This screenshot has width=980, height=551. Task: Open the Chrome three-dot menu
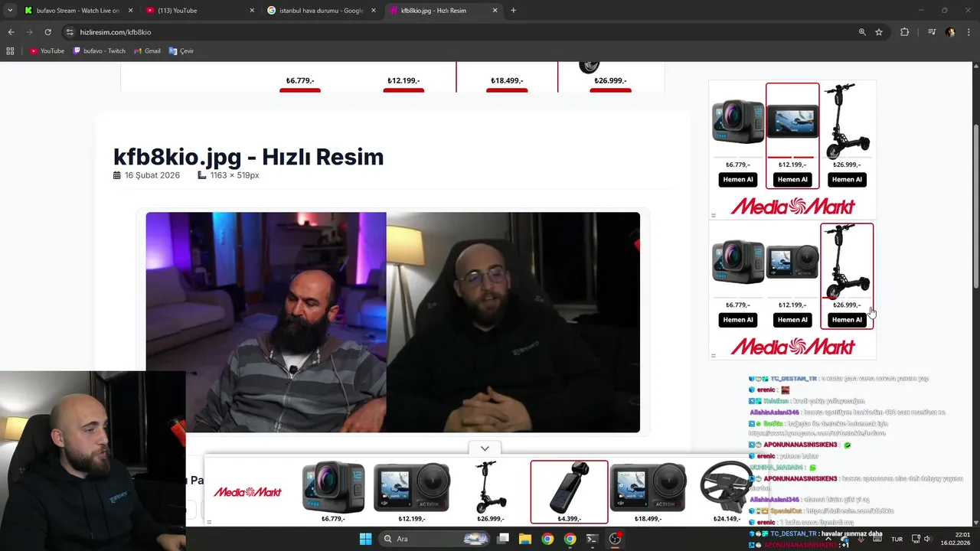[x=969, y=32]
